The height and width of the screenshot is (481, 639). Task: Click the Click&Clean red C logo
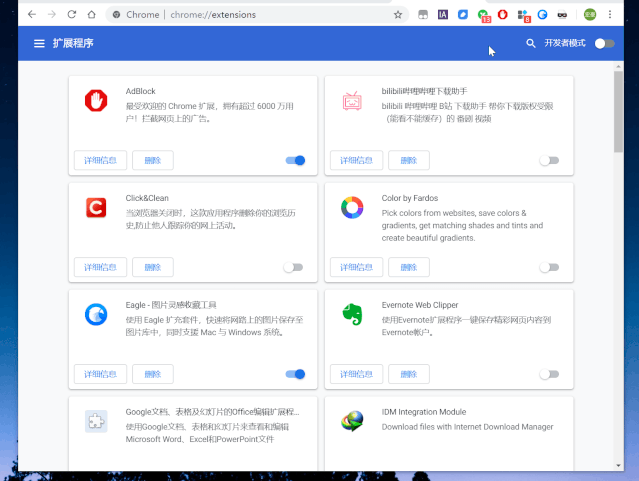(96, 207)
